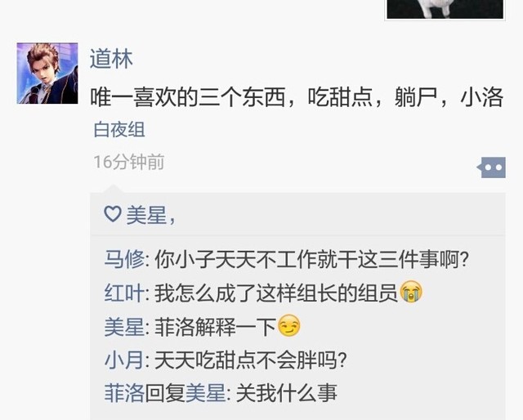Select 美星's name in the 菲洛解释一下 comment
The image size is (523, 420).
124,327
